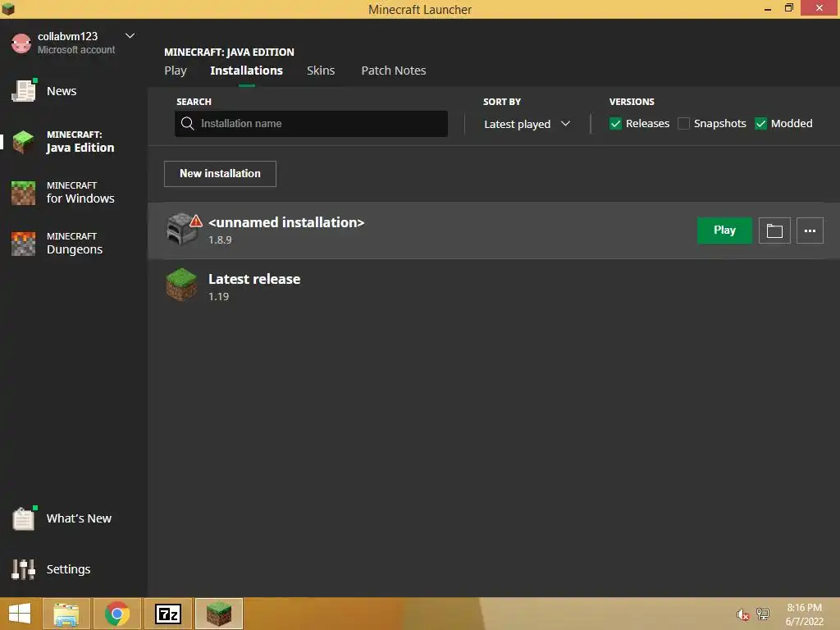Expand the account dropdown chevron
Image resolution: width=840 pixels, height=630 pixels.
click(130, 36)
